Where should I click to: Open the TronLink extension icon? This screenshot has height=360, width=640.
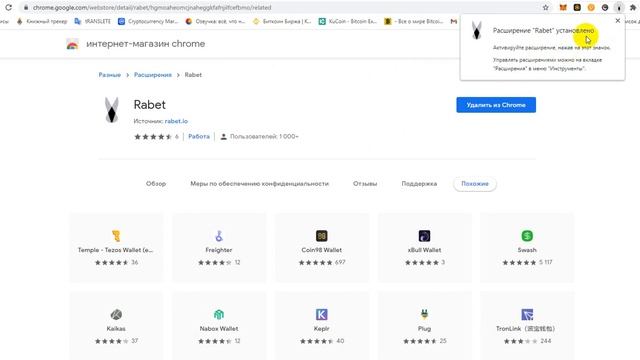point(527,314)
